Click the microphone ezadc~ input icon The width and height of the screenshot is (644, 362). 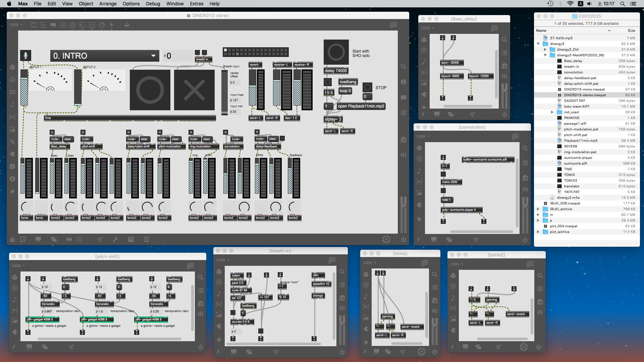coord(25,56)
